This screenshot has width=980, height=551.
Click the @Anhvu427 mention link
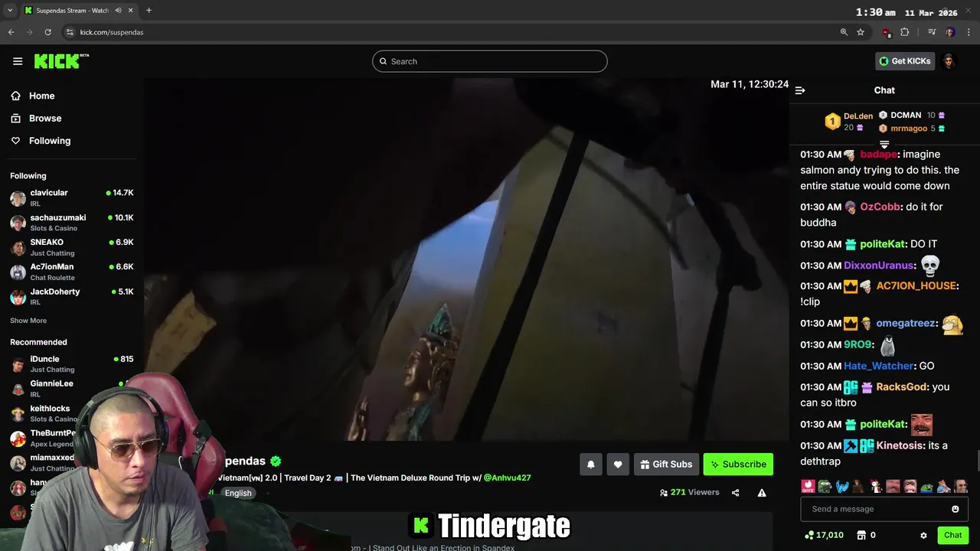(x=507, y=478)
